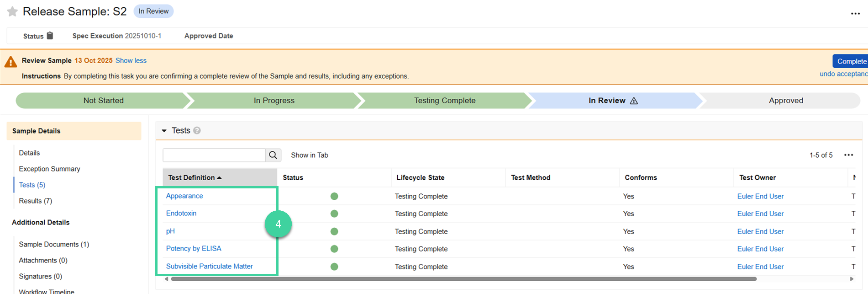Click the green status dot for pH

coord(334,231)
